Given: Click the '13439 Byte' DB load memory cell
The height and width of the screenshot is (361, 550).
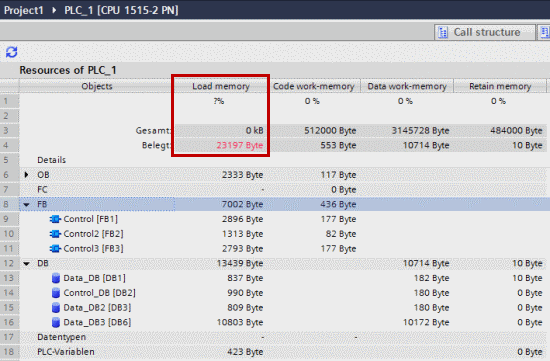Looking at the screenshot, I should click(240, 263).
